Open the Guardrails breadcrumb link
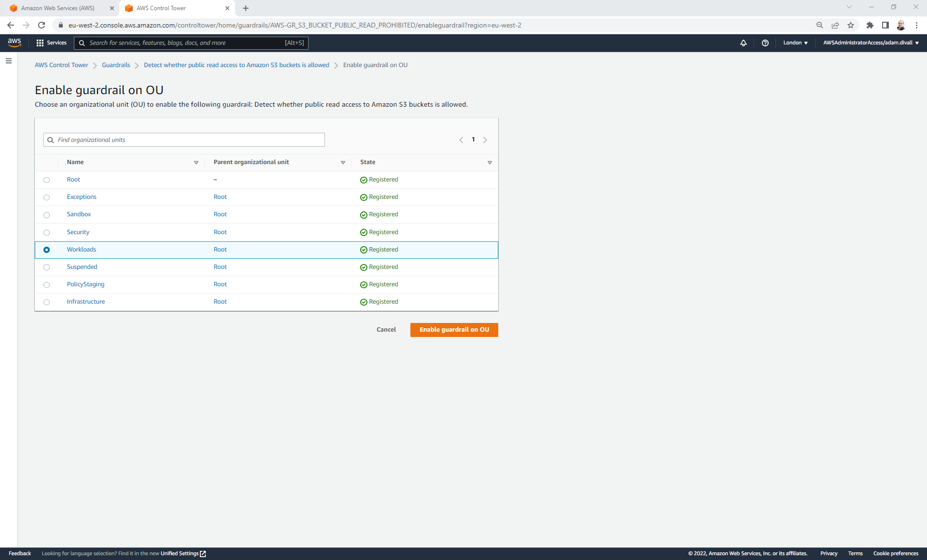927x560 pixels. (x=116, y=65)
